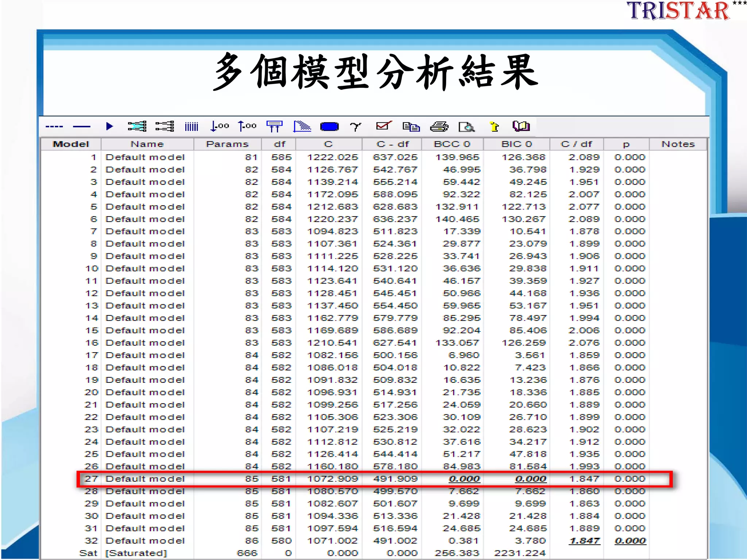747x560 pixels.
Task: Select highlighted model row 27
Action: click(x=374, y=479)
